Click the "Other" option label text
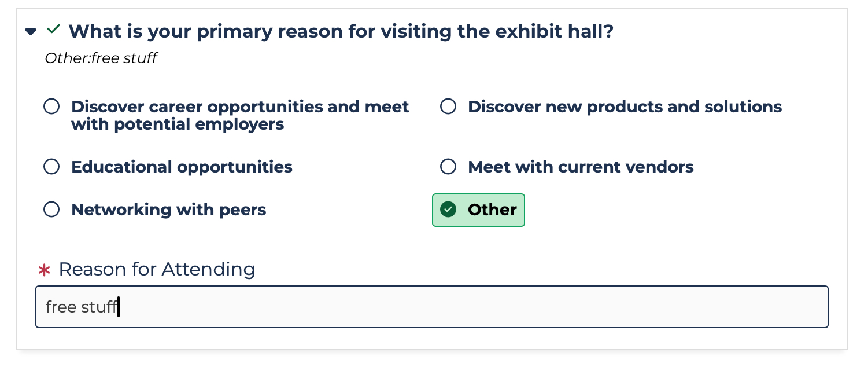868x367 pixels. point(492,210)
